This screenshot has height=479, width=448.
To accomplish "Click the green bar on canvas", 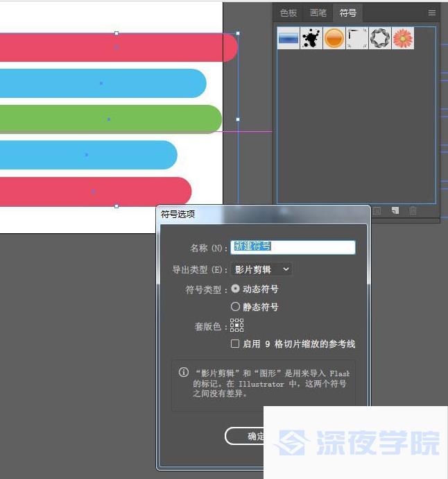I will 110,119.
